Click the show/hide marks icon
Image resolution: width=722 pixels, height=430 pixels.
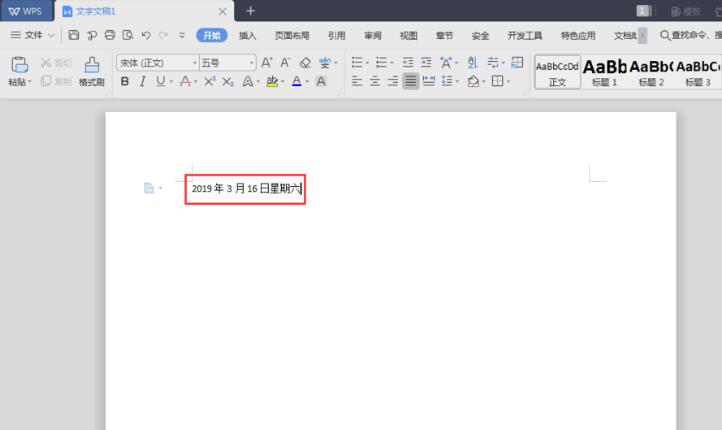(493, 62)
